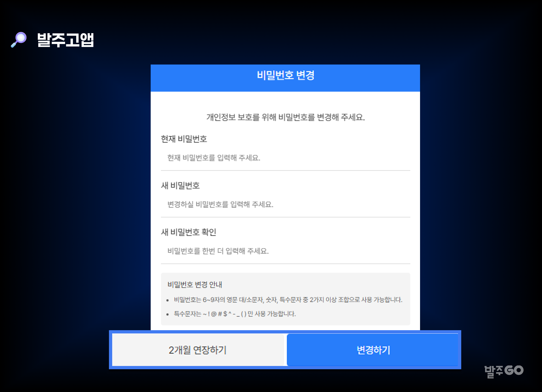Viewport: 542px width, 392px height.
Task: Click the 발주고앱 title text
Action: pyautogui.click(x=65, y=40)
